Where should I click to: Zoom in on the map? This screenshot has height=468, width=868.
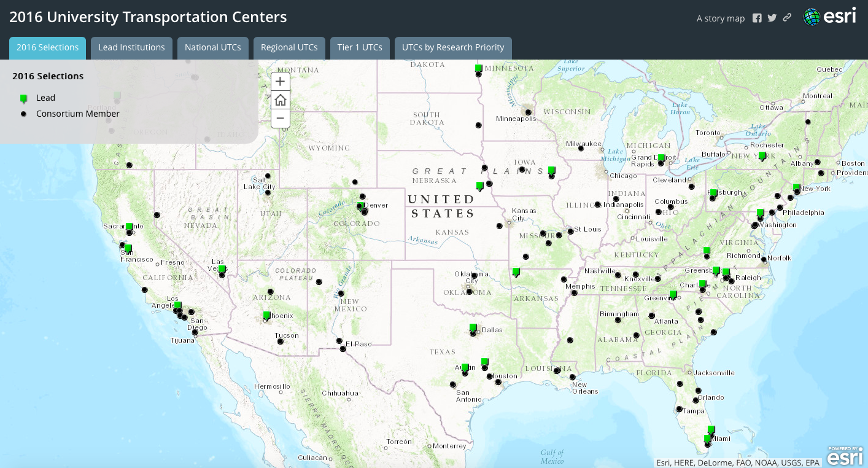click(280, 82)
